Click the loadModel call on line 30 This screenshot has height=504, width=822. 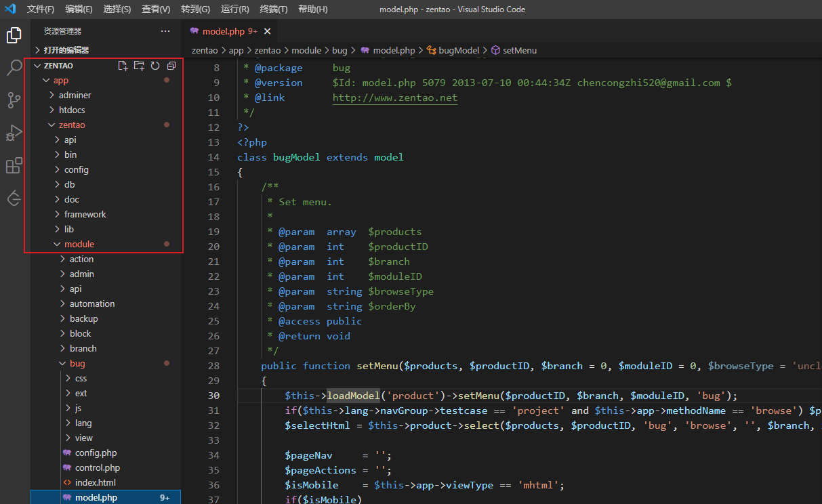(x=354, y=396)
